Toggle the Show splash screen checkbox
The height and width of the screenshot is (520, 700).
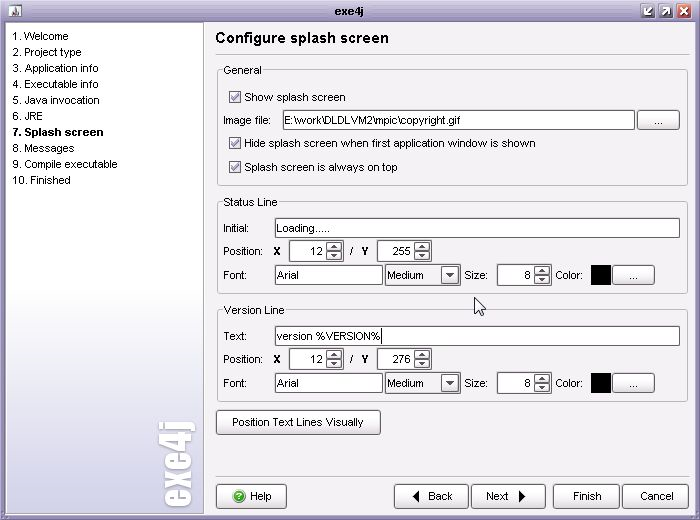click(x=235, y=97)
